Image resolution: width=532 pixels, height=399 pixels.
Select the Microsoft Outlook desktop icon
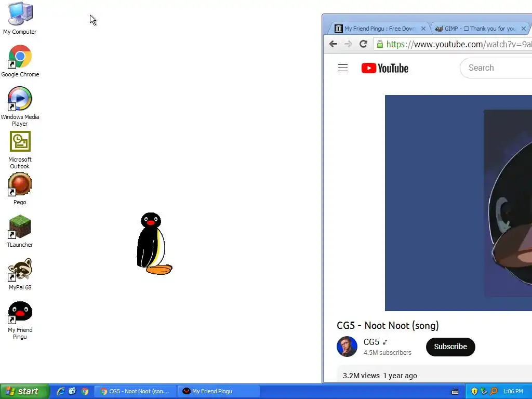click(x=20, y=150)
